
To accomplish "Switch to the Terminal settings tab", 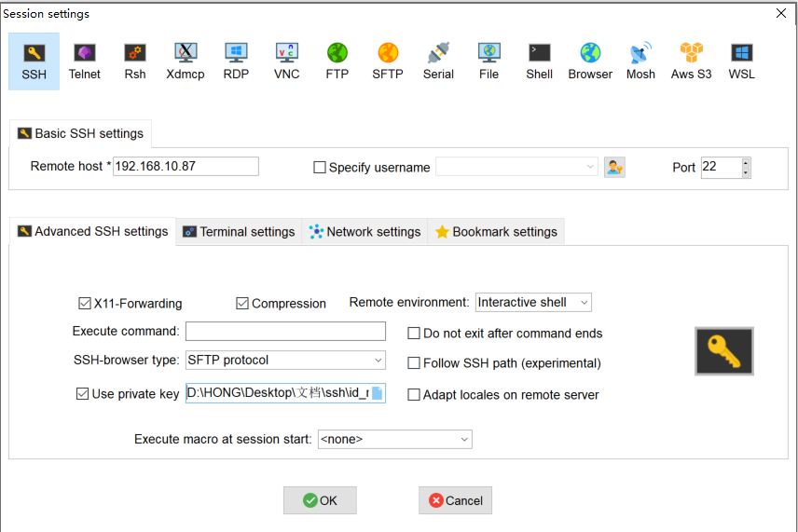I will pos(239,232).
